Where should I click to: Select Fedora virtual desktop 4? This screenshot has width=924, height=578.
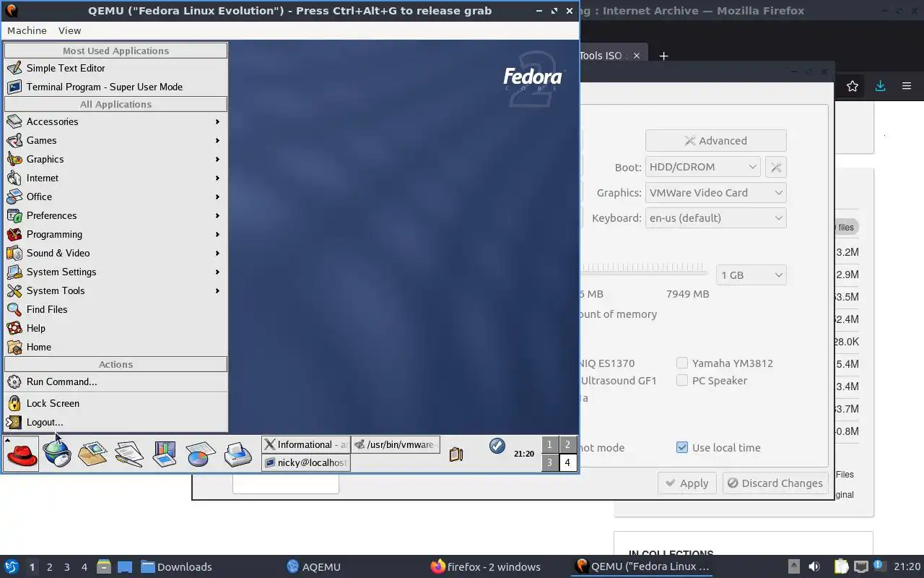click(568, 463)
